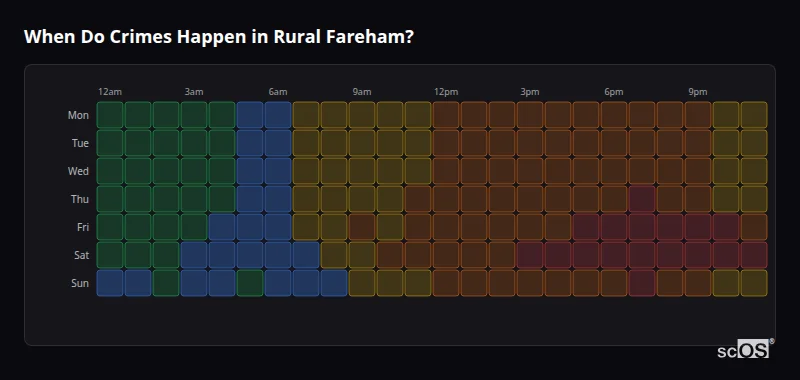Screen dimensions: 800x380
Task: Select the yellow Sunday 11pm heatmap cell
Action: [754, 283]
